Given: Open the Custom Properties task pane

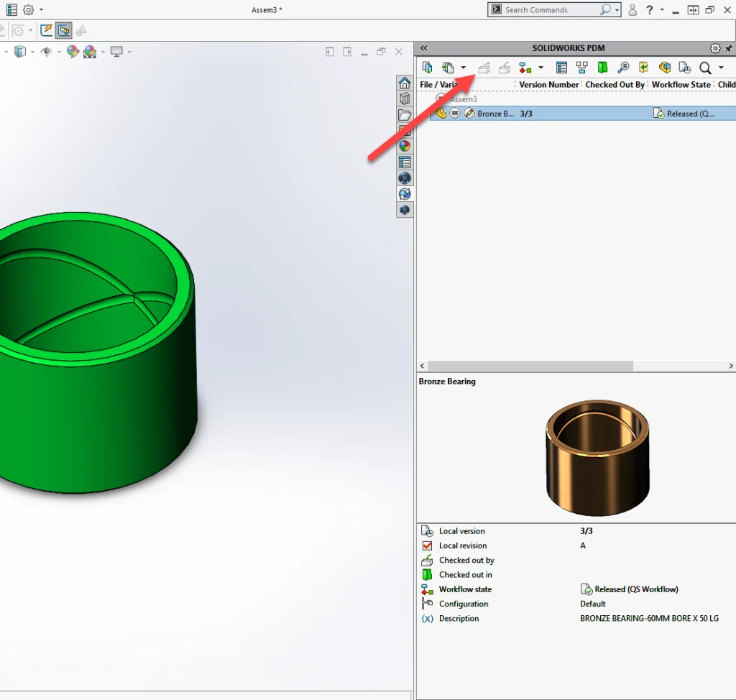Looking at the screenshot, I should [x=405, y=162].
